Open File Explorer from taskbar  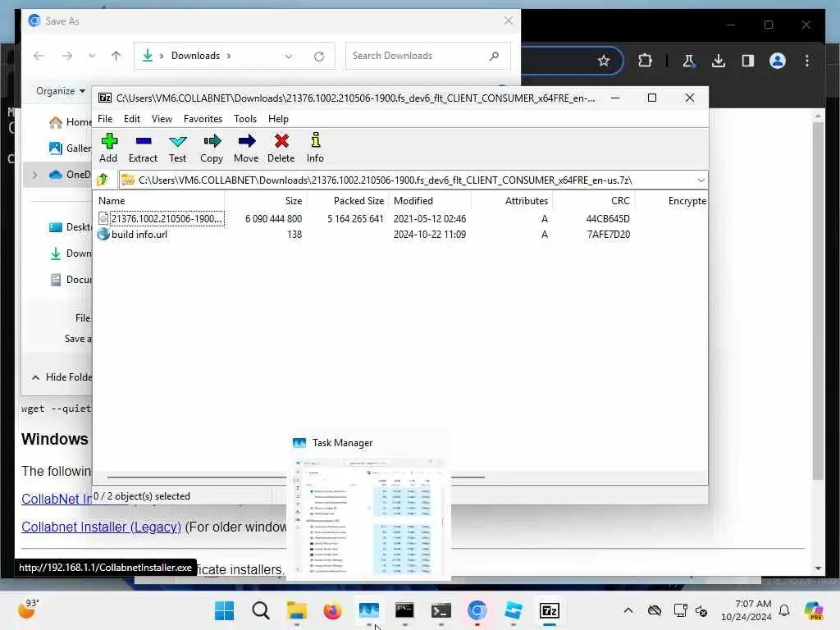296,610
